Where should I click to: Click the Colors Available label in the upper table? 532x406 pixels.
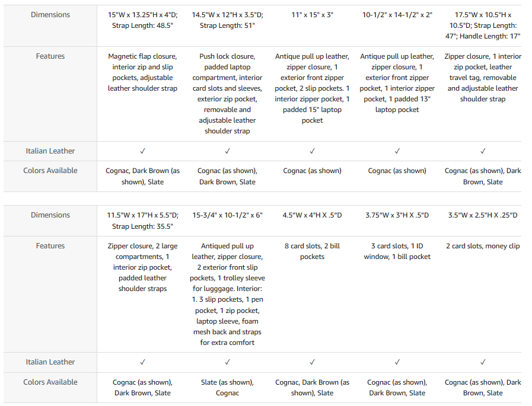(x=50, y=171)
